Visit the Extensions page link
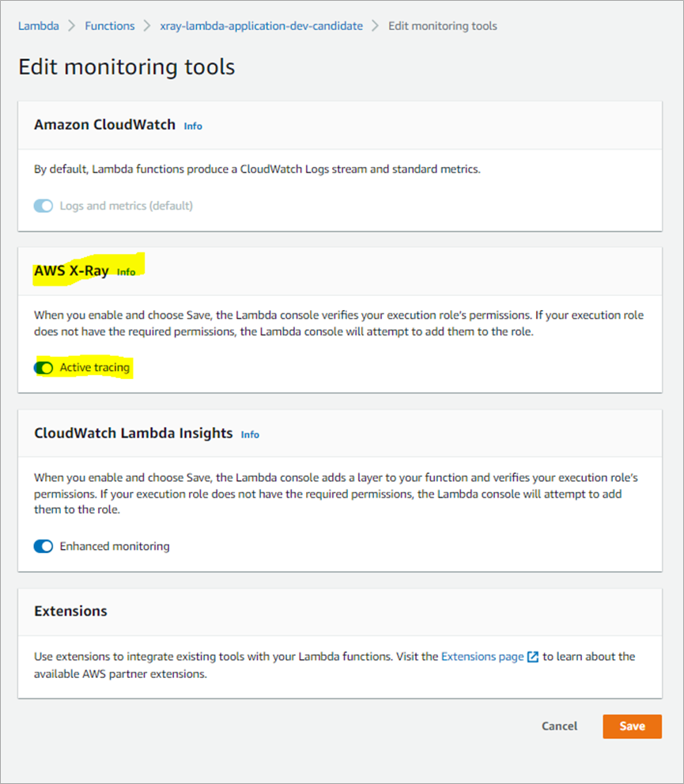Image resolution: width=684 pixels, height=784 pixels. click(x=482, y=657)
